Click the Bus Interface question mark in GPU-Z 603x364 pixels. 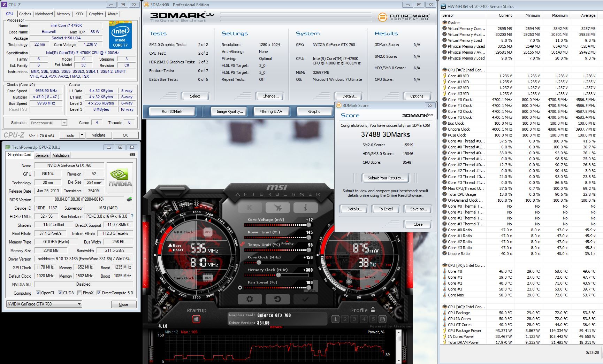132,216
